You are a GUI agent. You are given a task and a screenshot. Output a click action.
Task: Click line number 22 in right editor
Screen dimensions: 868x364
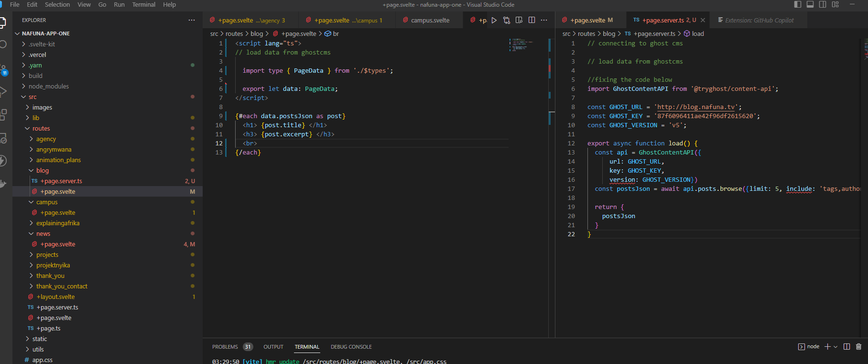571,234
